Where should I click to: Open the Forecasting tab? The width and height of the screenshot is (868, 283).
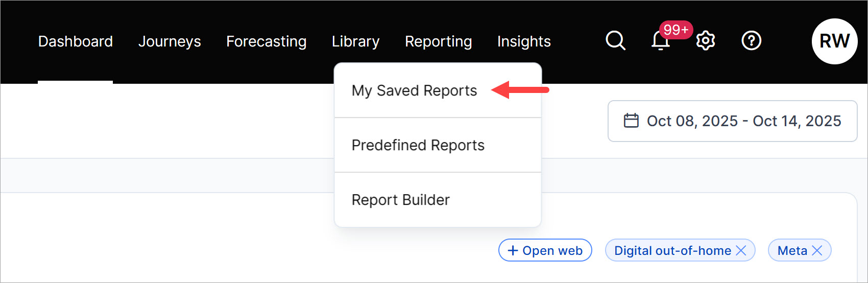[266, 41]
